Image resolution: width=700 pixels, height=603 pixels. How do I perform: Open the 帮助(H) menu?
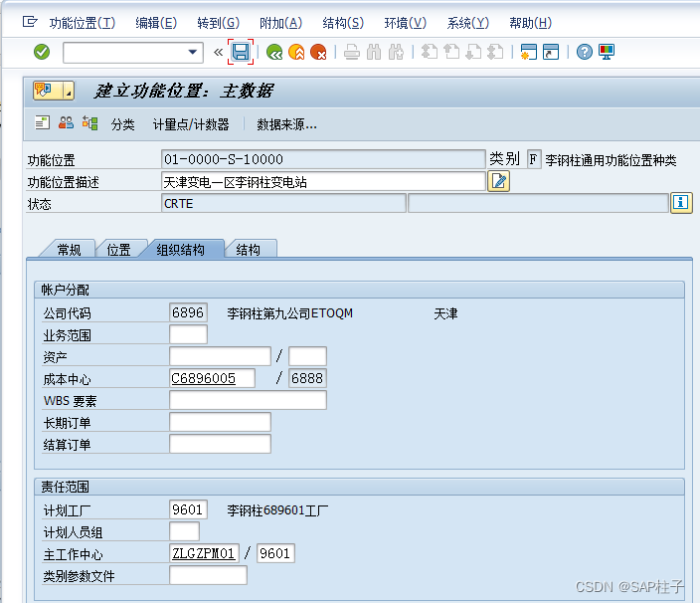(530, 23)
